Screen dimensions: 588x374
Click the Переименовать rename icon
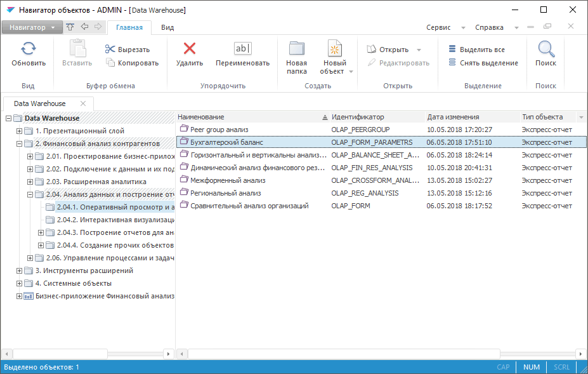[x=242, y=49]
